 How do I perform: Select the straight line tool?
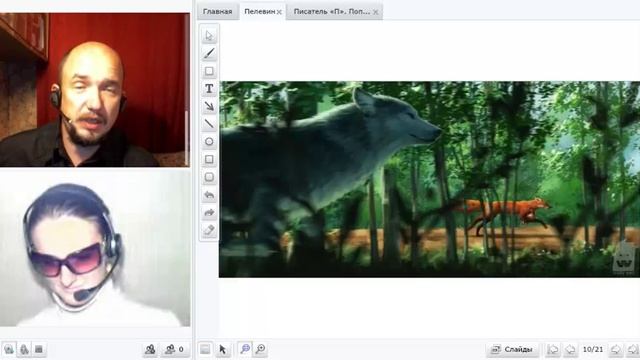(x=209, y=124)
